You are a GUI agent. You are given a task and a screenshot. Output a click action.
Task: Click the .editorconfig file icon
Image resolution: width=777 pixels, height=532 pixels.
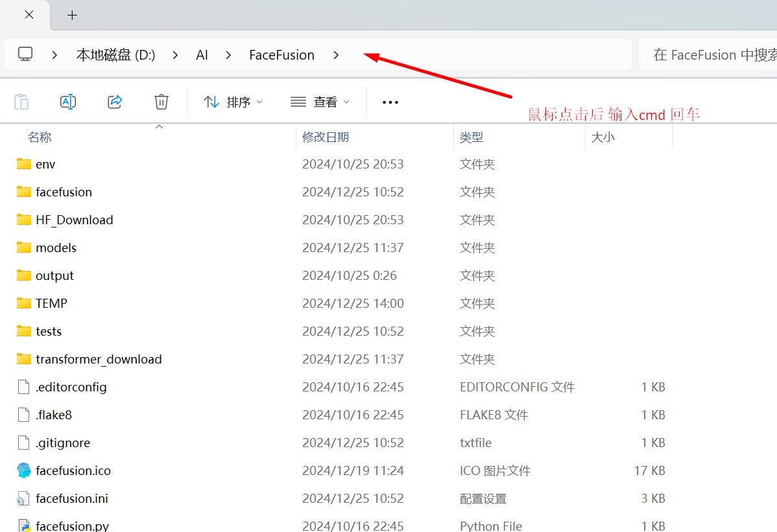click(x=23, y=386)
